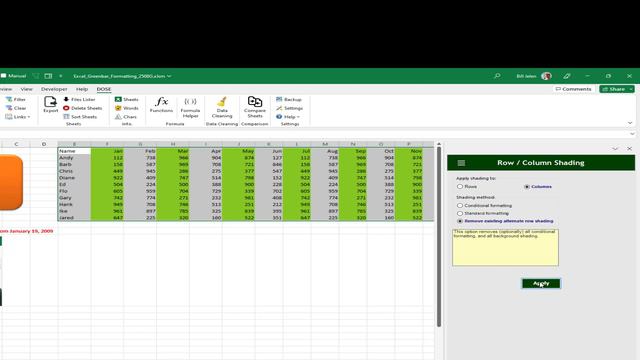The height and width of the screenshot is (360, 640).
Task: Switch to the Developer tab
Action: 54,89
